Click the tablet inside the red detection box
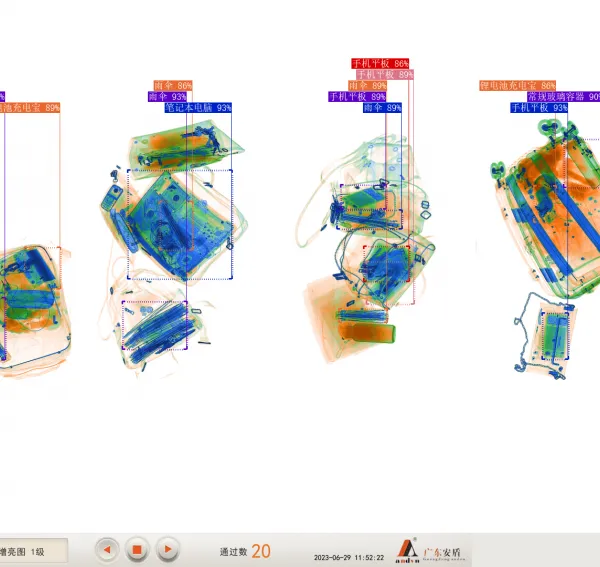The image size is (600, 567). [386, 264]
